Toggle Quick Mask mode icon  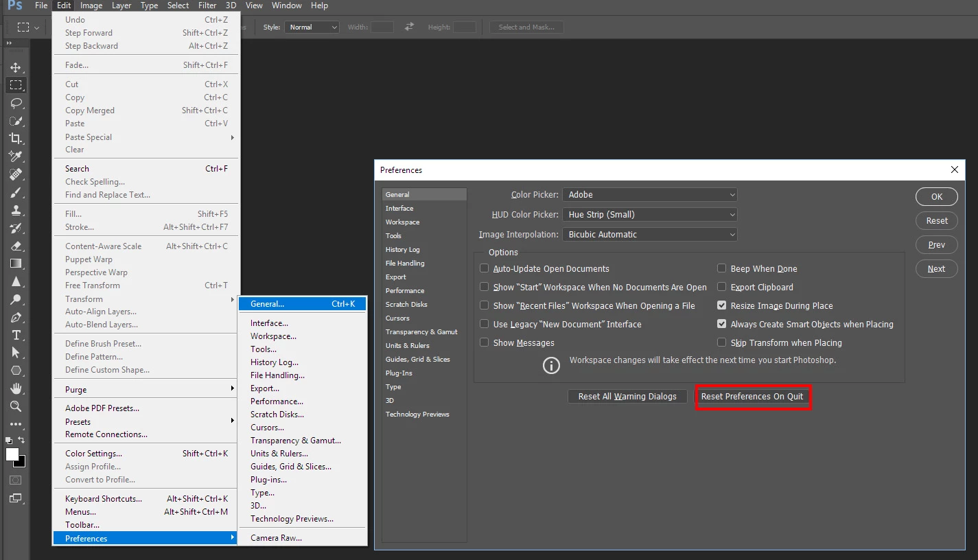[15, 480]
